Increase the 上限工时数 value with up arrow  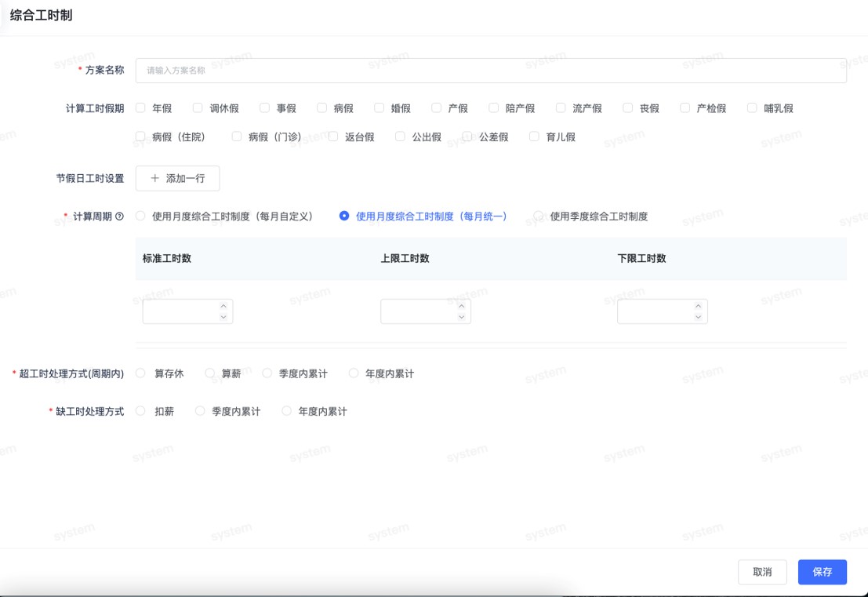click(462, 306)
